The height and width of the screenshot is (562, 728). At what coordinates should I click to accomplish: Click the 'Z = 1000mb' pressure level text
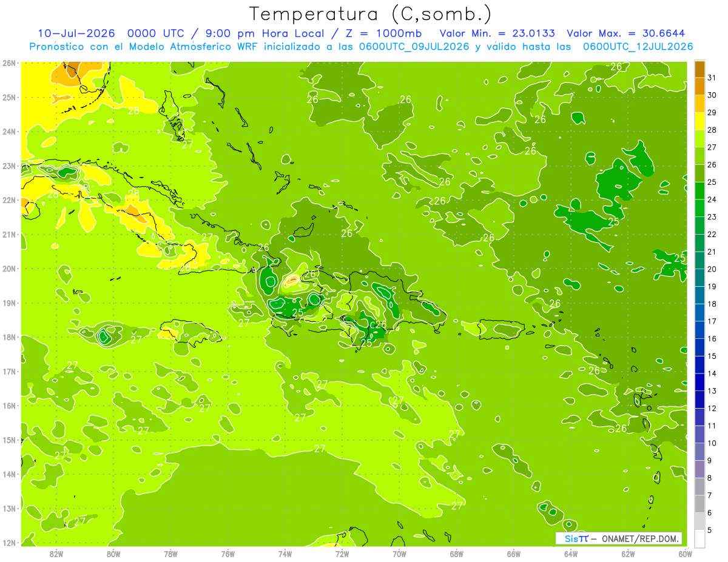[383, 33]
